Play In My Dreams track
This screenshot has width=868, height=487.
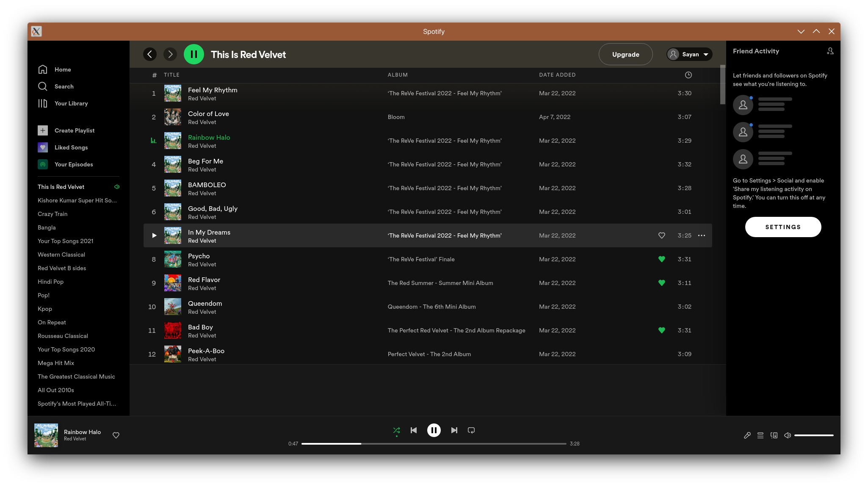tap(154, 235)
